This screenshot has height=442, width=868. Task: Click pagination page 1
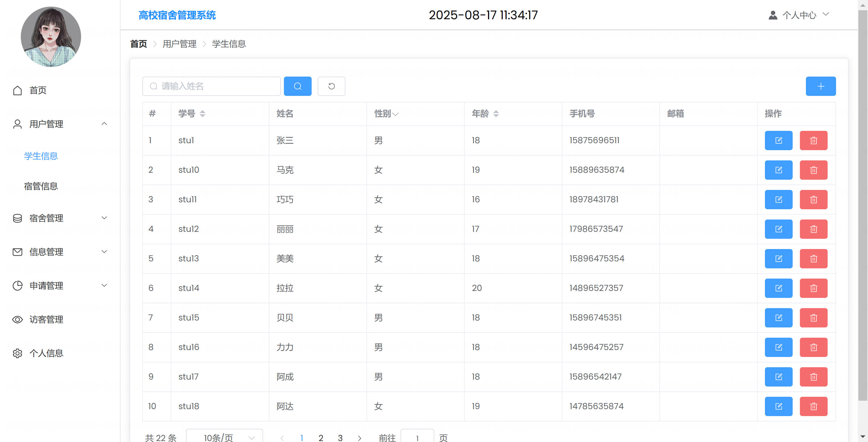[x=302, y=437]
